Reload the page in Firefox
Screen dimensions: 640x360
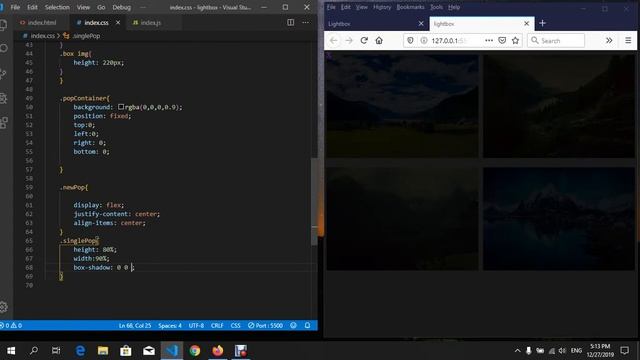coord(364,40)
